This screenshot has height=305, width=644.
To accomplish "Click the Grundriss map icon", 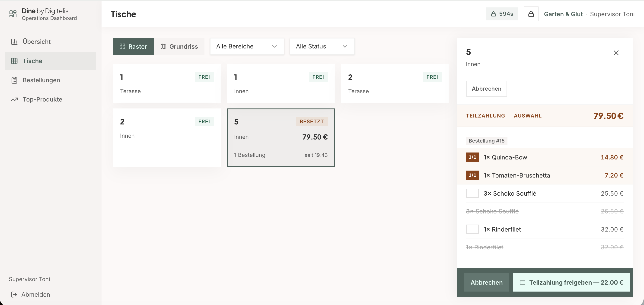I will coord(163,47).
